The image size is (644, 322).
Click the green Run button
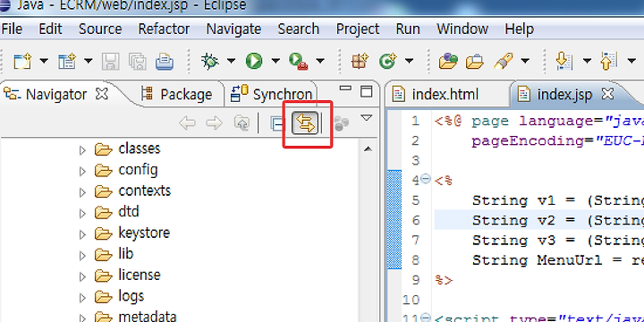[x=254, y=61]
